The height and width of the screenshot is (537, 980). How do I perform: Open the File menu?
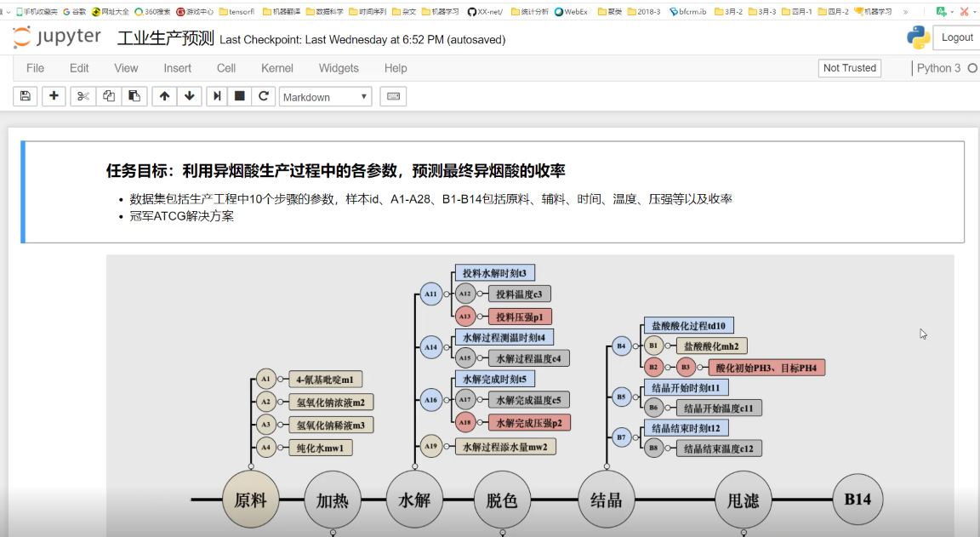pyautogui.click(x=35, y=68)
